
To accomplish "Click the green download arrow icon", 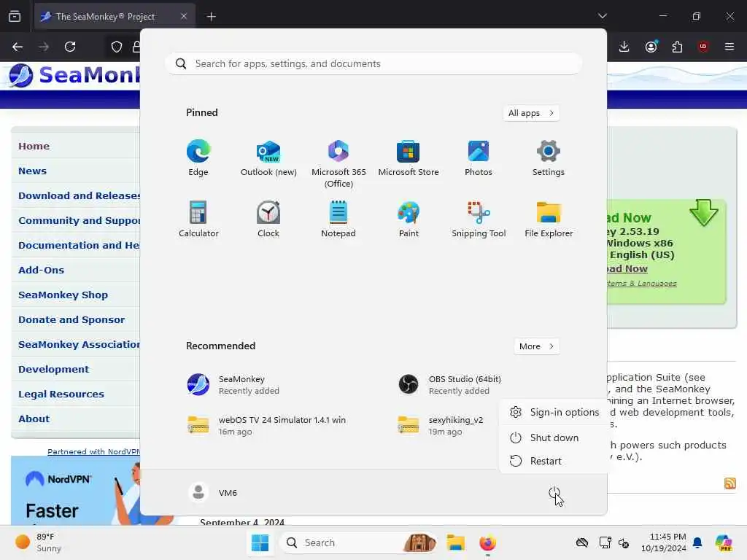I will coord(704,212).
